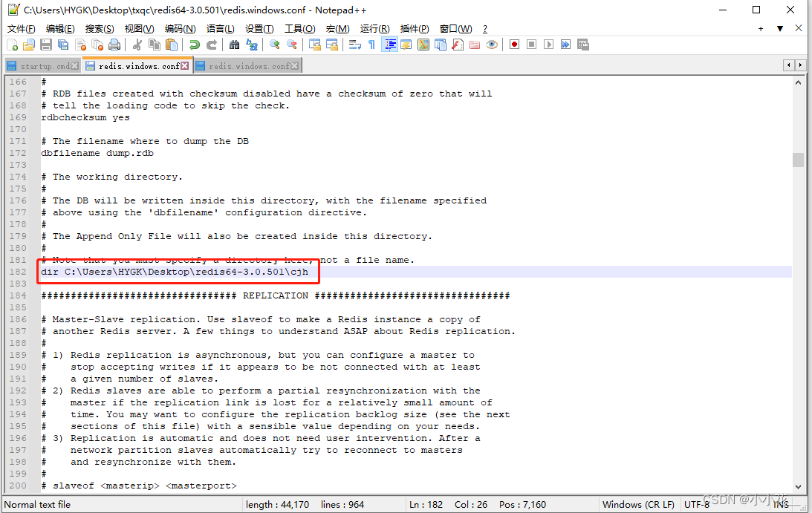This screenshot has height=513, width=812.
Task: Start macro recording with red dot
Action: tap(514, 45)
